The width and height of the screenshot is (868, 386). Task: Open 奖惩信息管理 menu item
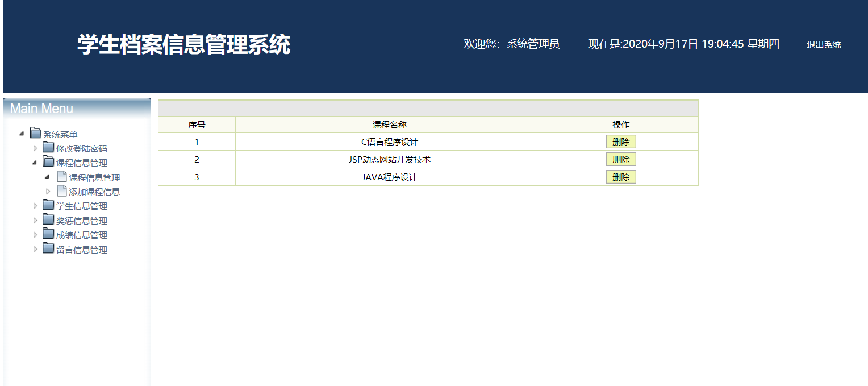82,221
